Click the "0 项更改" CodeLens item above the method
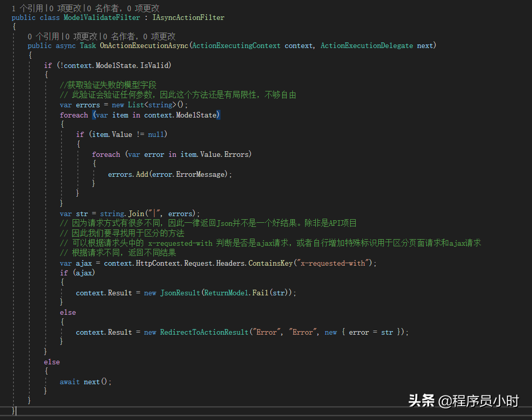The width and height of the screenshot is (532, 420). 81,36
